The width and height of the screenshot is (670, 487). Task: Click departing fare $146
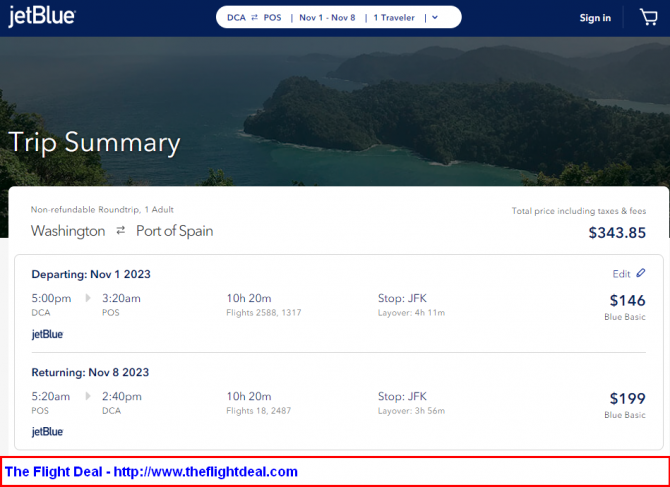627,301
